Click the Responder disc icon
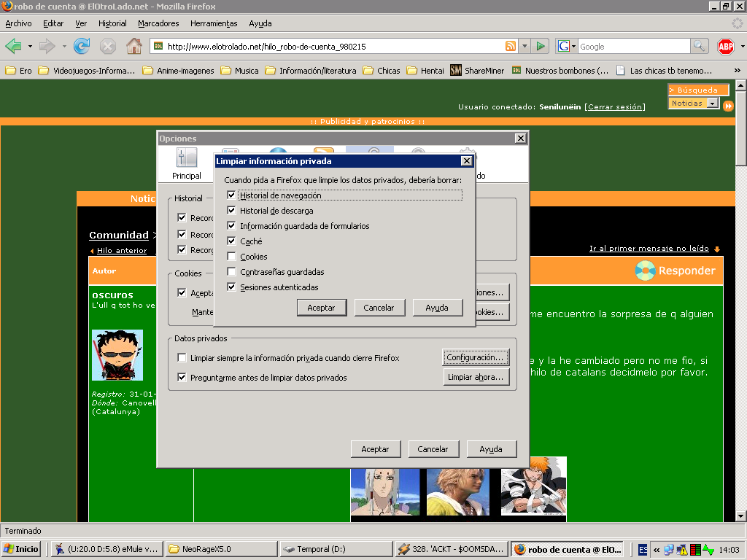The height and width of the screenshot is (560, 747). pyautogui.click(x=645, y=271)
